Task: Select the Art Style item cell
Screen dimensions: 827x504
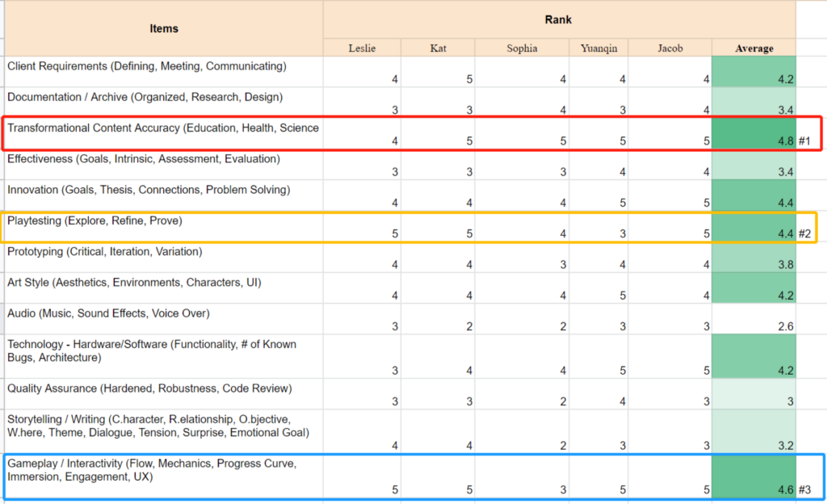Action: 163,288
